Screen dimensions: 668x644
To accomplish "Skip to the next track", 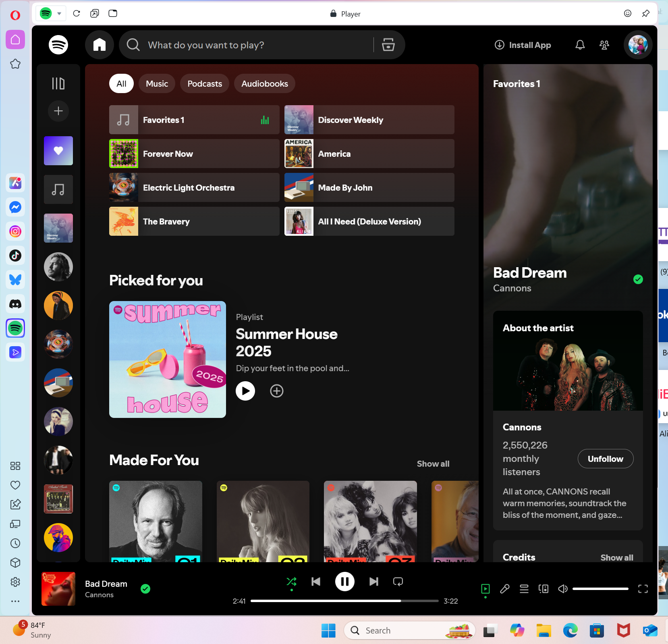I will tap(374, 582).
